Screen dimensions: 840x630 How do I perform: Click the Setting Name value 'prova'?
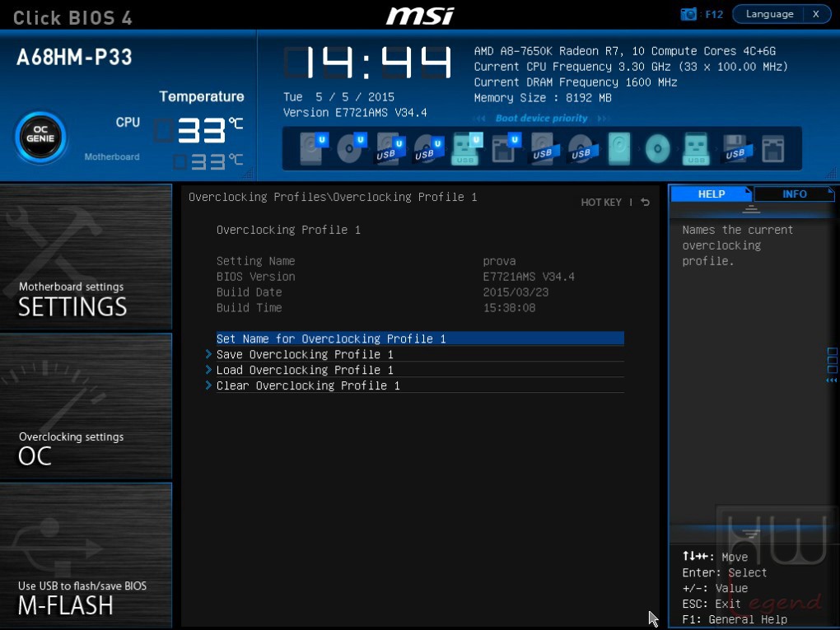(499, 261)
